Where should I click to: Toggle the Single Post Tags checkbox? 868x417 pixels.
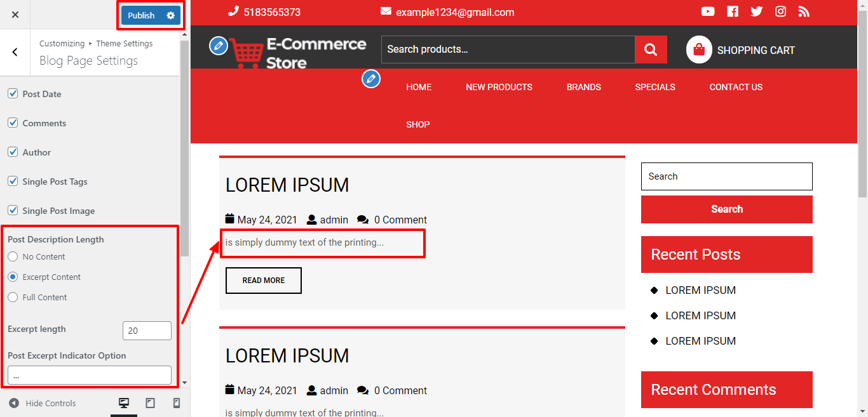pyautogui.click(x=13, y=182)
